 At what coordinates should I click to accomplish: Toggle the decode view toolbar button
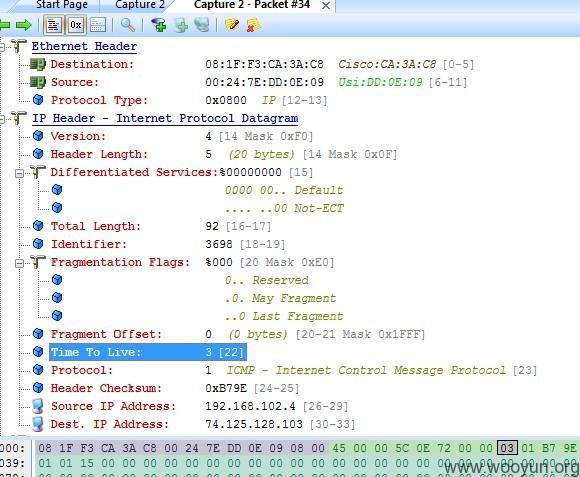(53, 25)
